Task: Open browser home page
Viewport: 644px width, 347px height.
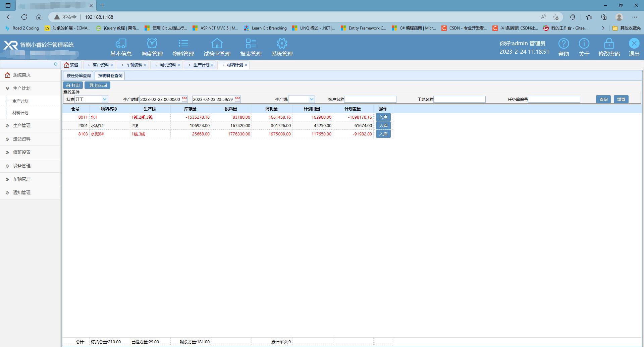Action: click(x=39, y=17)
